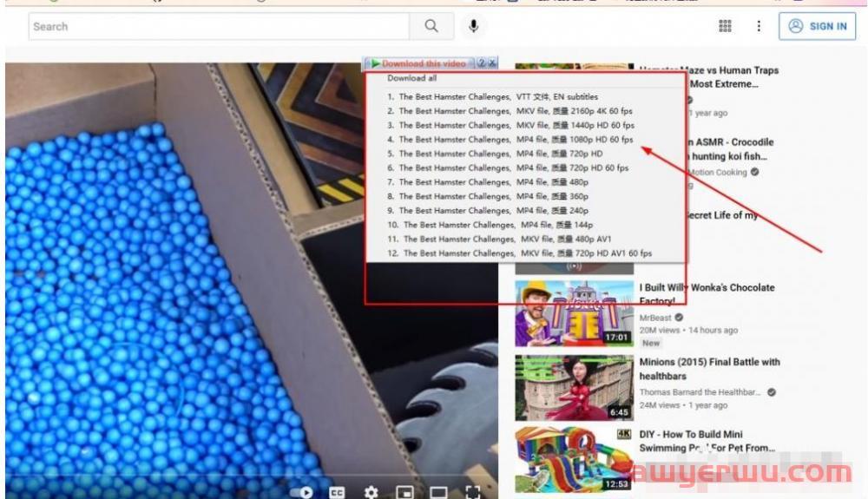The height and width of the screenshot is (499, 868).
Task: Open I Built Willy Wonka's Chocolate Factory title
Action: [707, 293]
